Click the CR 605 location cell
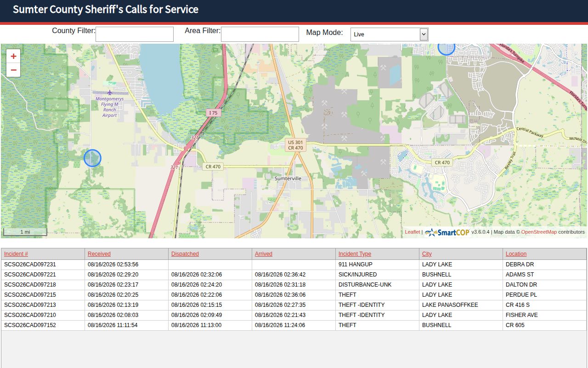Viewport: 588px width, 368px height. click(545, 325)
